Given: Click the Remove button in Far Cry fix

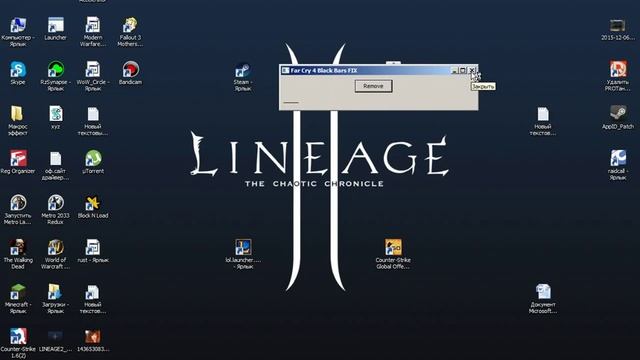Looking at the screenshot, I should [x=373, y=86].
